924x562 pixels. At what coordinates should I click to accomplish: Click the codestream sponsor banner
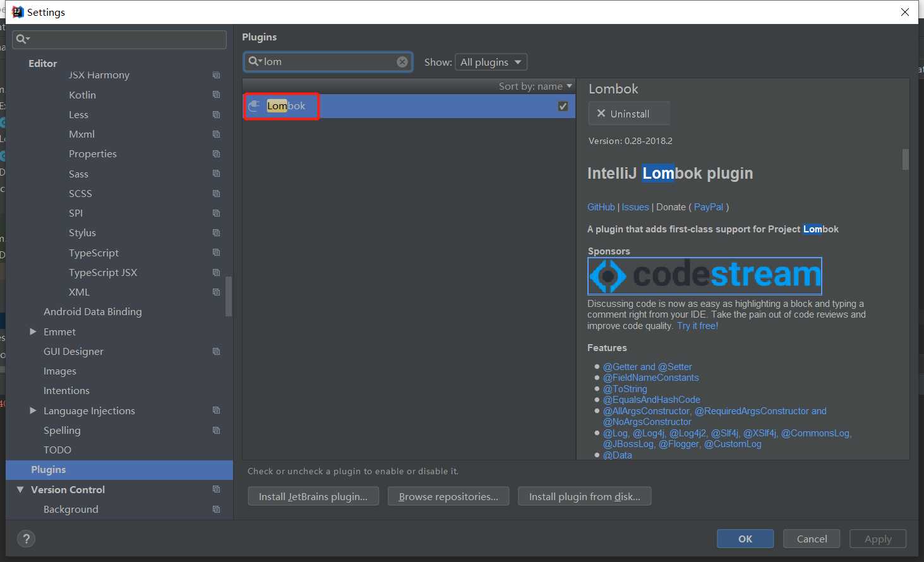coord(705,276)
